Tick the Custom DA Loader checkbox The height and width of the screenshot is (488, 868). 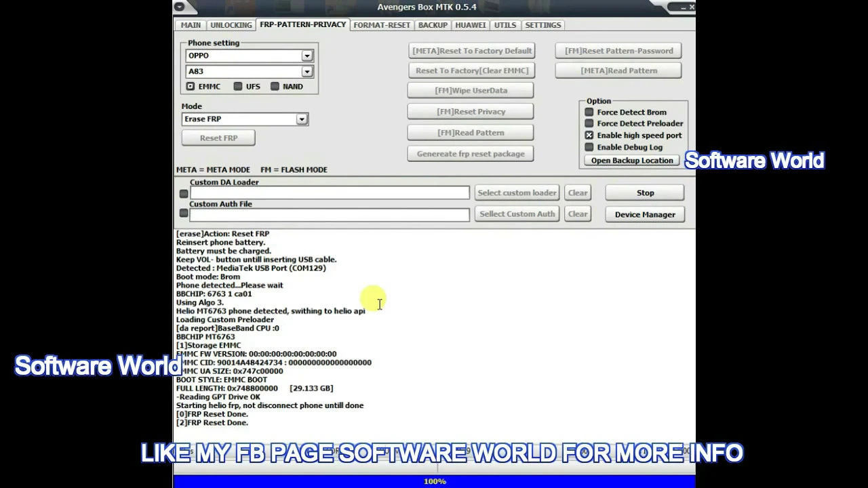(x=184, y=194)
